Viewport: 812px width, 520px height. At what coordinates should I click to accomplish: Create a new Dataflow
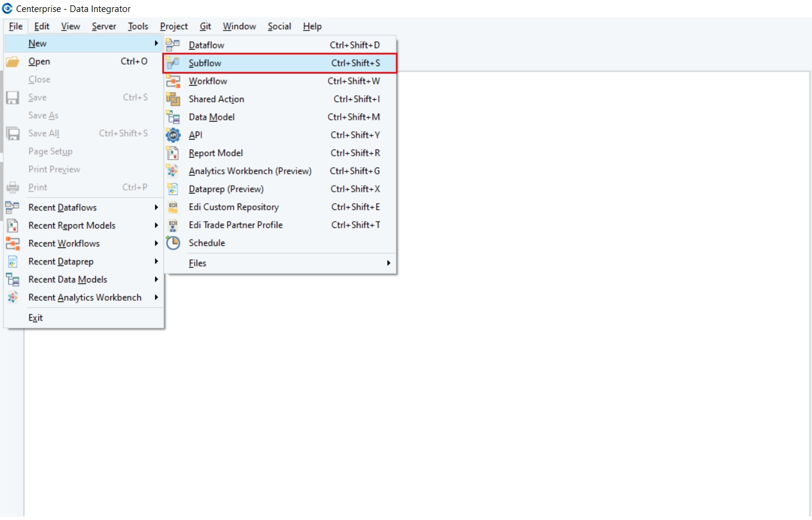point(280,45)
